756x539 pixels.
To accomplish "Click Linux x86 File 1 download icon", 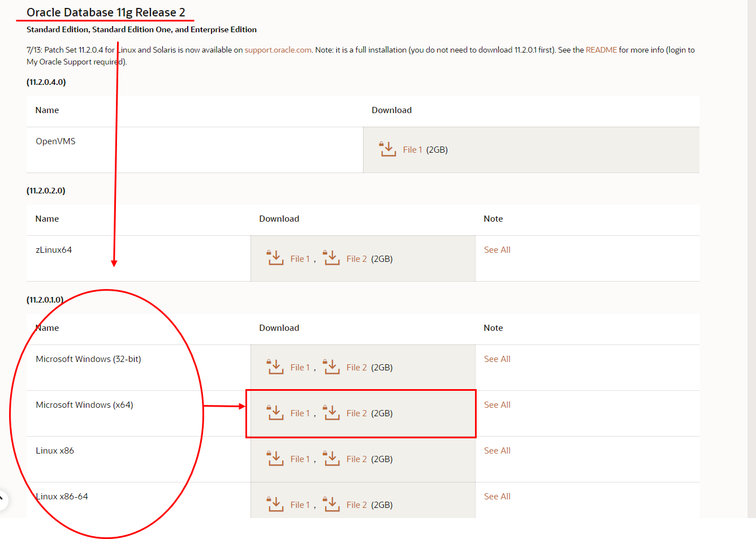I will (x=275, y=459).
